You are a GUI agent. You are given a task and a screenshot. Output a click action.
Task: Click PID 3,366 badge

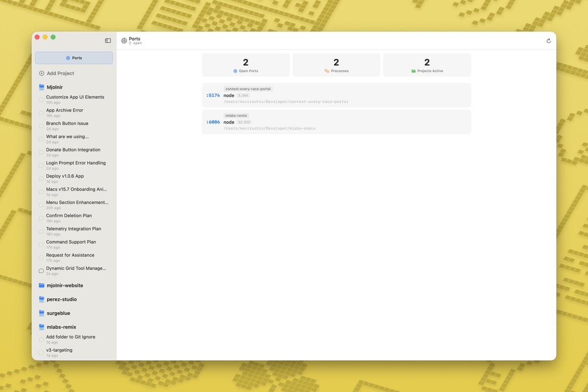244,95
